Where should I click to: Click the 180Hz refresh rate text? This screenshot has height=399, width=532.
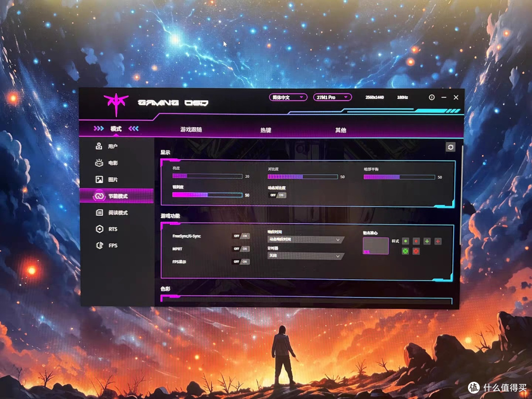pyautogui.click(x=402, y=98)
